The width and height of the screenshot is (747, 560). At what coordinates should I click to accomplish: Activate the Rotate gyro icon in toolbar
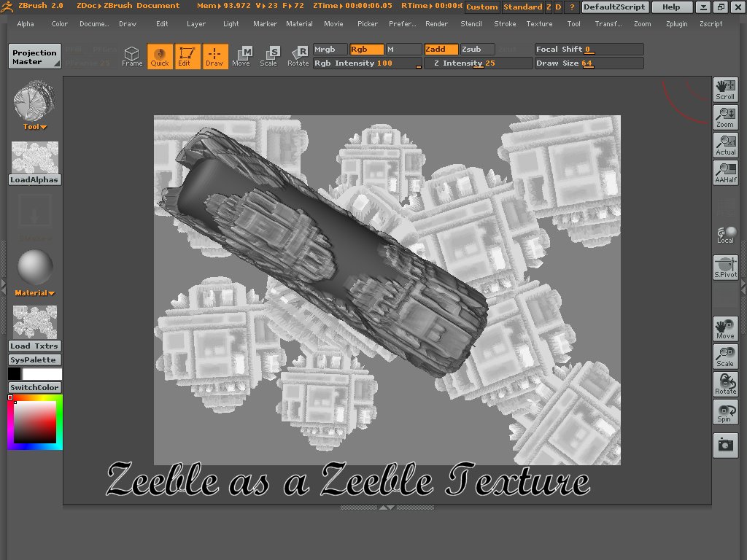[x=298, y=57]
